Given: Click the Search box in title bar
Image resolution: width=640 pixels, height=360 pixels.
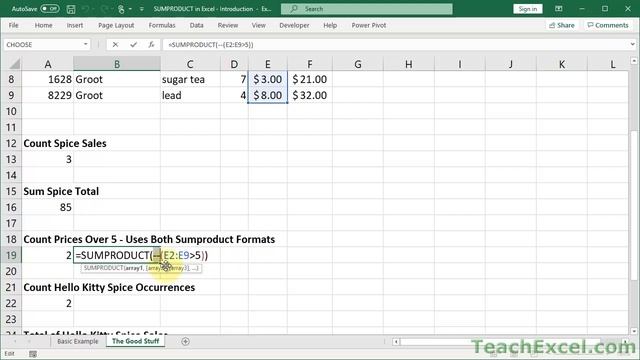Looking at the screenshot, I should [367, 9].
